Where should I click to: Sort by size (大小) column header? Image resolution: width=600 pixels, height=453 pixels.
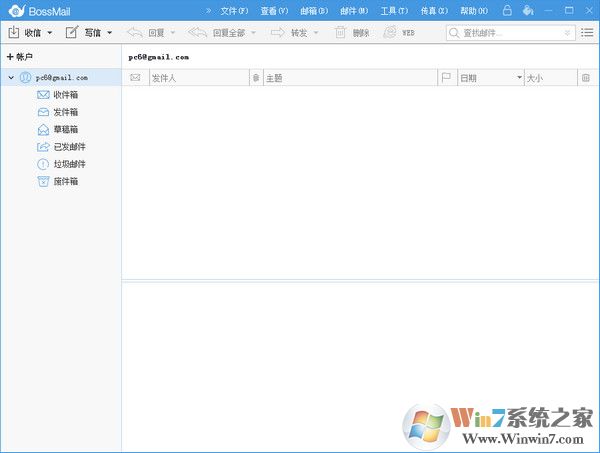tap(551, 78)
